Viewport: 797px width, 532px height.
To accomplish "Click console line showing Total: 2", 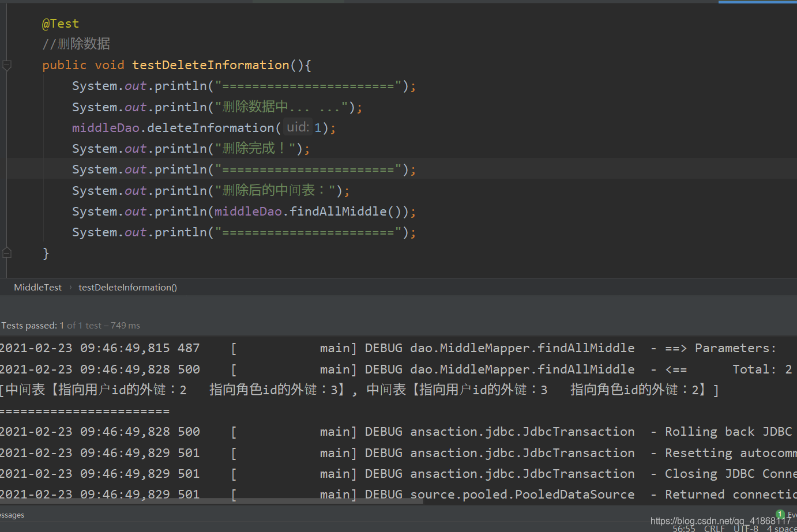I will (x=396, y=369).
